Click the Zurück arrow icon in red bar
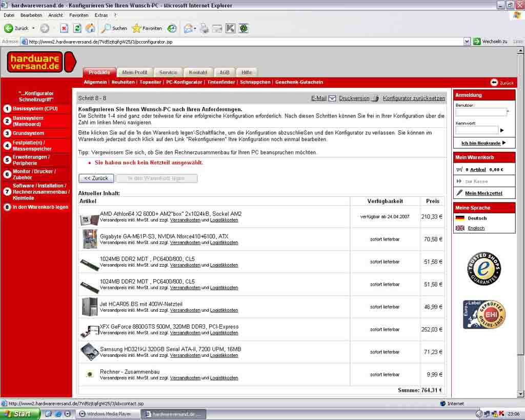The width and height of the screenshot is (525, 420). 494,83
